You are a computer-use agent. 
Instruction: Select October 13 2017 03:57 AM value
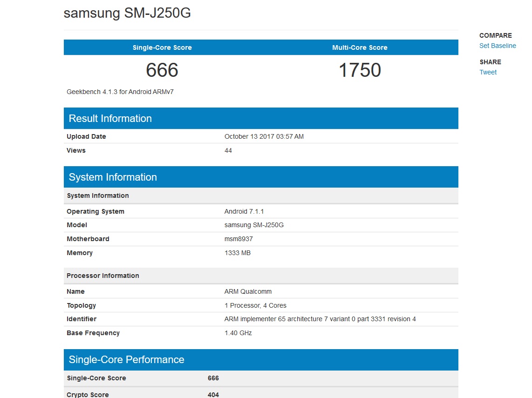pos(264,136)
